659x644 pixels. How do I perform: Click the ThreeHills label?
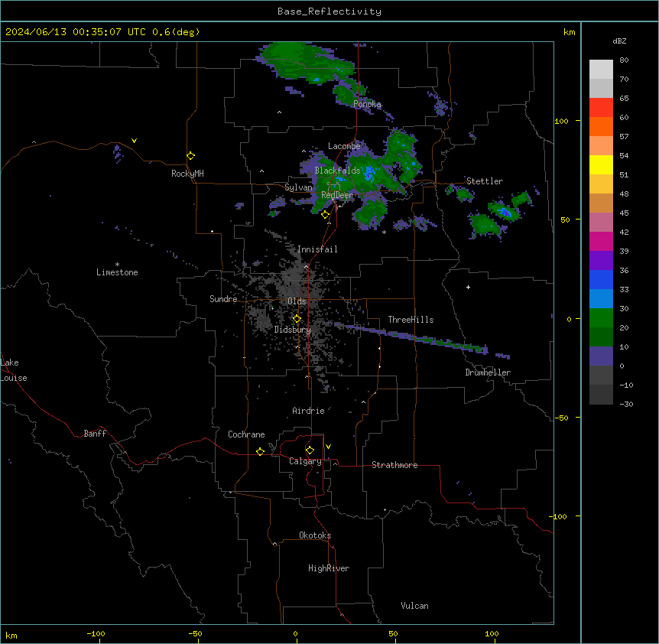tap(411, 320)
